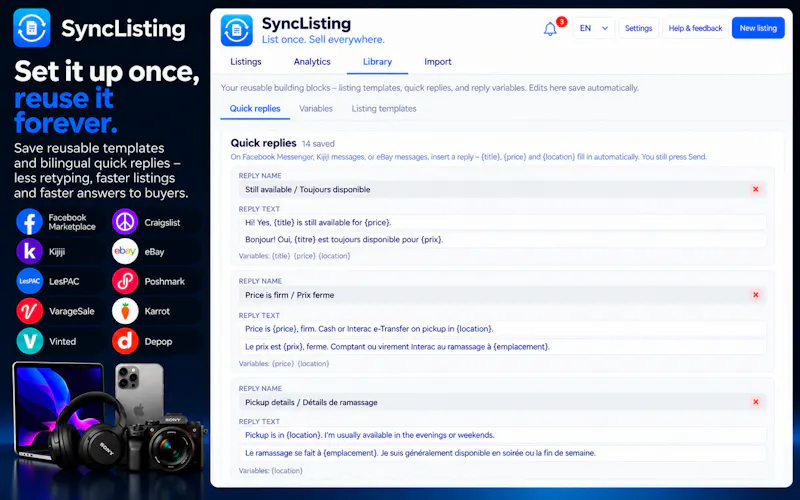800x500 pixels.
Task: Delete the Price is firm quick reply
Action: (756, 295)
